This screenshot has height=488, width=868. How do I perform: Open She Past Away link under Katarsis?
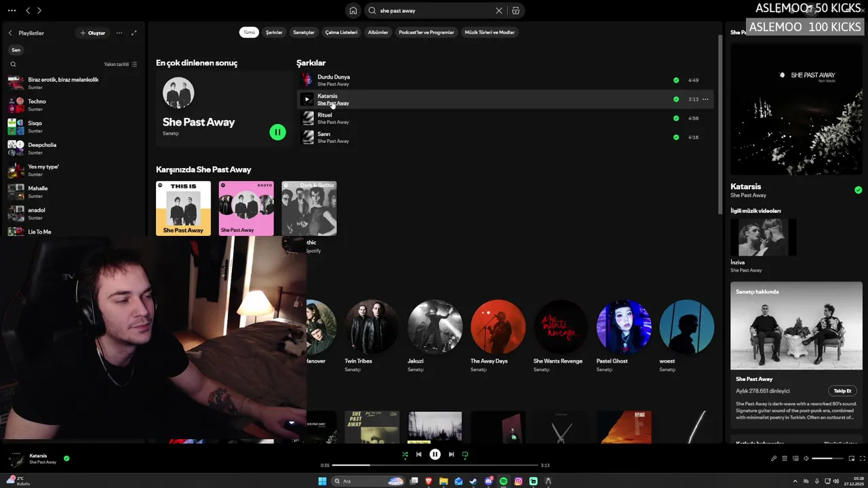click(x=333, y=103)
